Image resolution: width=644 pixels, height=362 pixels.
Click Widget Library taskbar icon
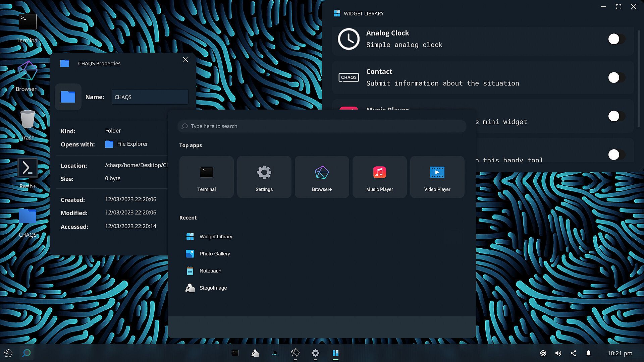pyautogui.click(x=335, y=353)
